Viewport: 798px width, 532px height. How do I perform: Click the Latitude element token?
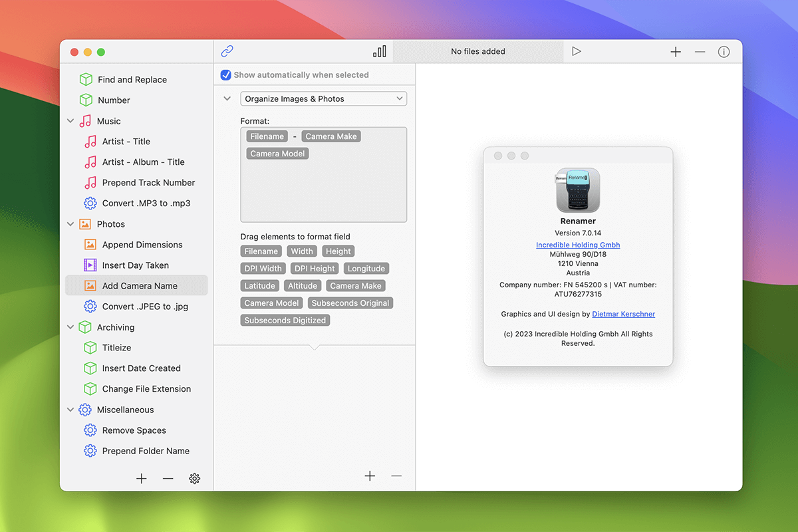point(260,286)
